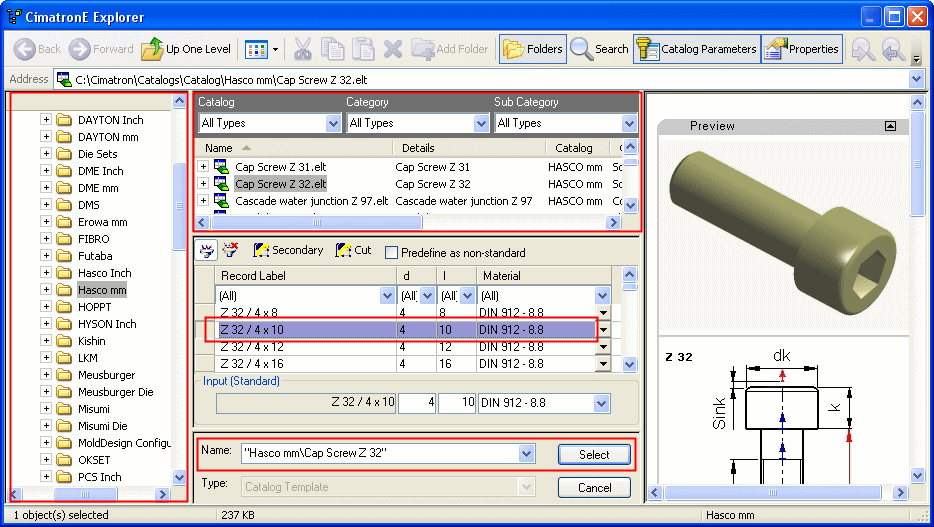934x527 pixels.
Task: Click the Z 32 dimension drawing
Action: pos(783,414)
